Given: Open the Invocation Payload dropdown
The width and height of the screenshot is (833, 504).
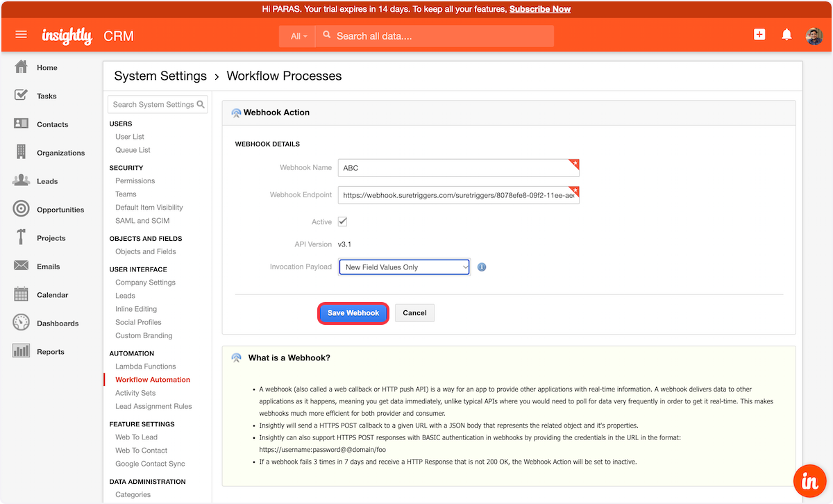Looking at the screenshot, I should pyautogui.click(x=404, y=267).
